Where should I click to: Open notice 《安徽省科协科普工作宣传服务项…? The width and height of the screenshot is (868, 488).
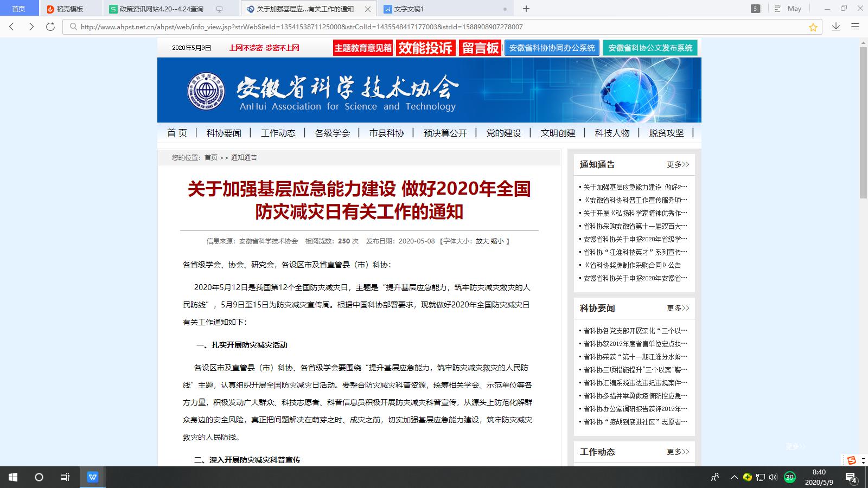click(635, 200)
